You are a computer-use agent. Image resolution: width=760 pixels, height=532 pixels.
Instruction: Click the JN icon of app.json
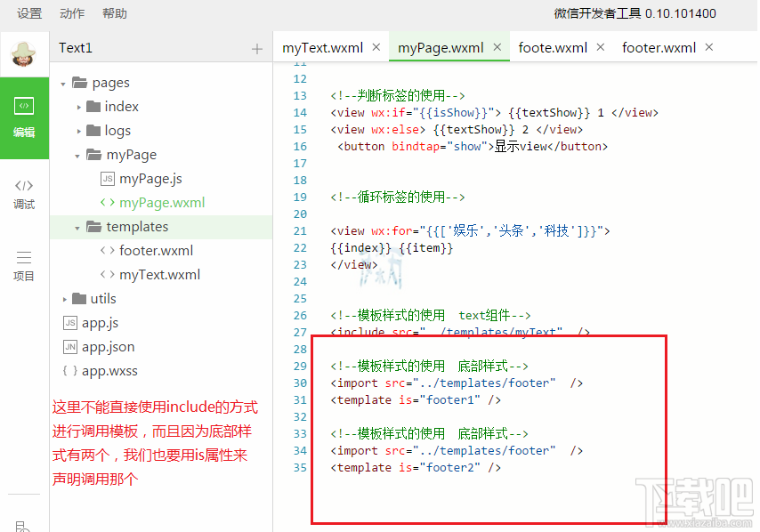[70, 346]
